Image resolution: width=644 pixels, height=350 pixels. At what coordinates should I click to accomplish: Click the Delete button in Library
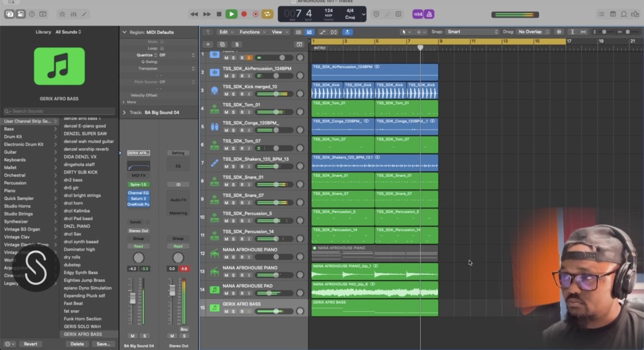pos(77,344)
